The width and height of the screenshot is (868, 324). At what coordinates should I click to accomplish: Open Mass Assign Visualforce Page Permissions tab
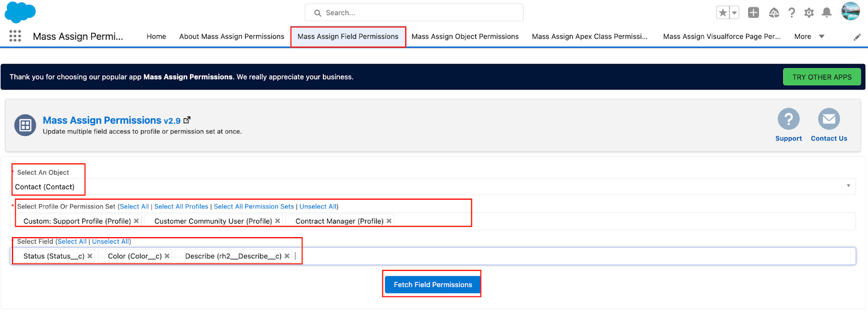722,36
